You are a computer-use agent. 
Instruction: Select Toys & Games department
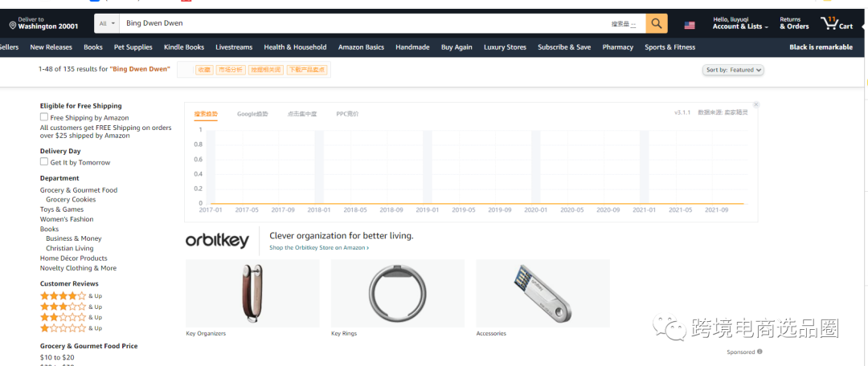click(62, 209)
